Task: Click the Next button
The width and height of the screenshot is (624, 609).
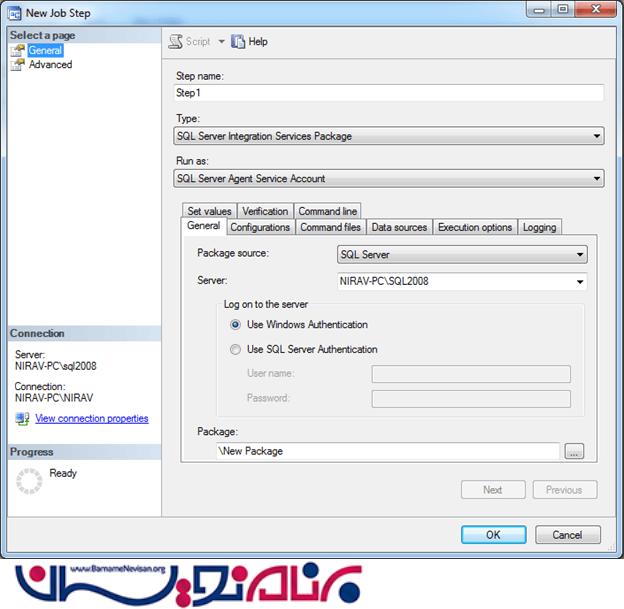Action: point(493,490)
